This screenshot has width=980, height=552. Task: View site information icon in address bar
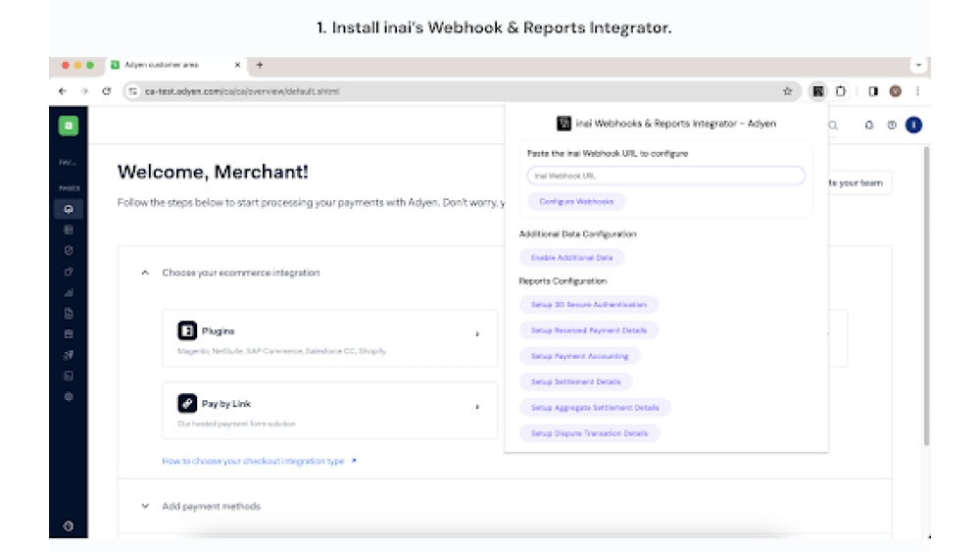click(x=132, y=91)
